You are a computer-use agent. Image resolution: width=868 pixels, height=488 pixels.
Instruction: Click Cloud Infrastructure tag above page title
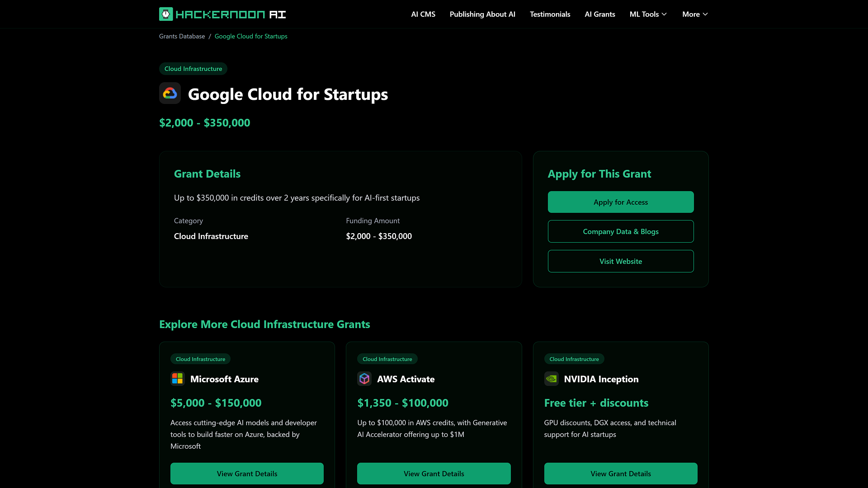[x=193, y=69]
